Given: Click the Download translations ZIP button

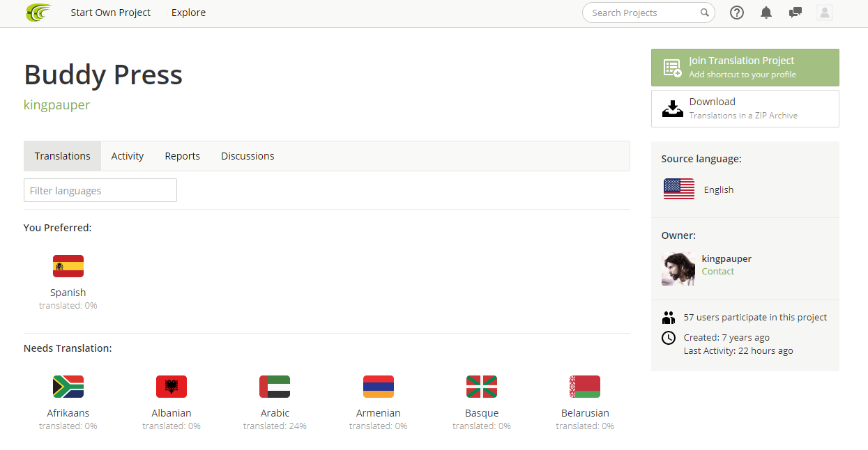Looking at the screenshot, I should click(745, 109).
